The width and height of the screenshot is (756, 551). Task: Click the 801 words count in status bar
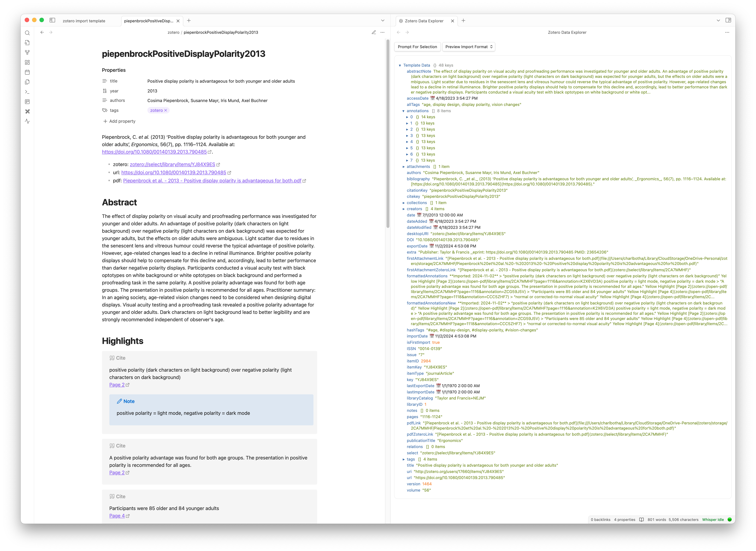(x=657, y=520)
